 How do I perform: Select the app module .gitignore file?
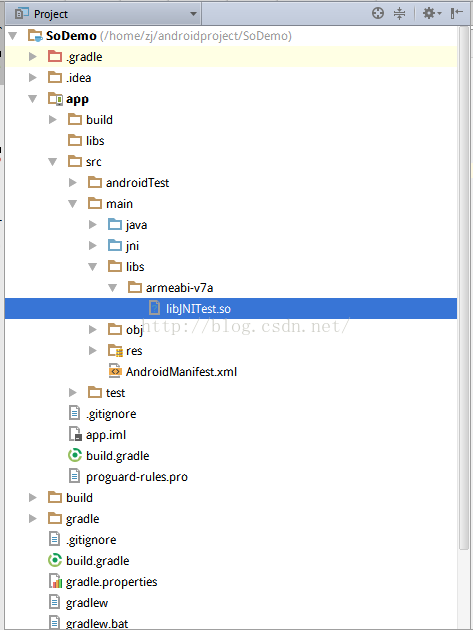[111, 414]
